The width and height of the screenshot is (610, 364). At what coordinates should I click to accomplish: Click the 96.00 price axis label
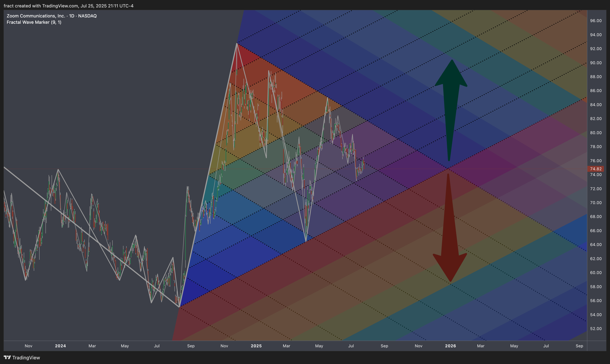coord(596,21)
